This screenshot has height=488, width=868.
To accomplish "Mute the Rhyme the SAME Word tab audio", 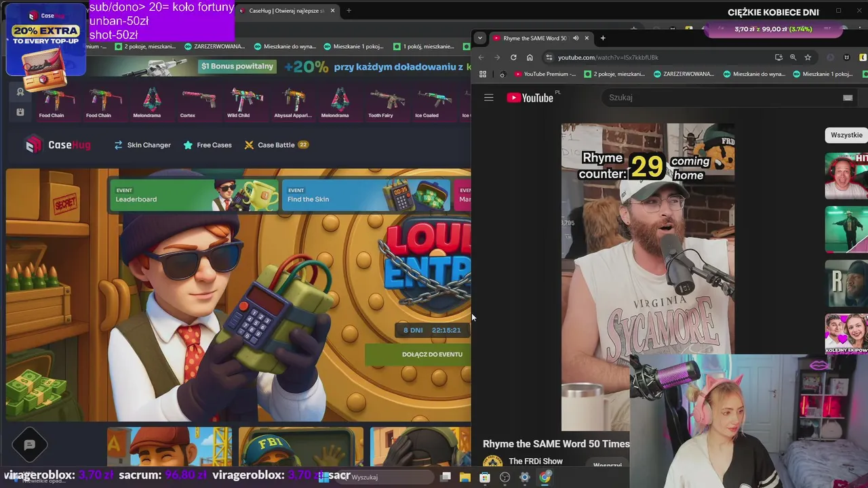I will pyautogui.click(x=576, y=38).
